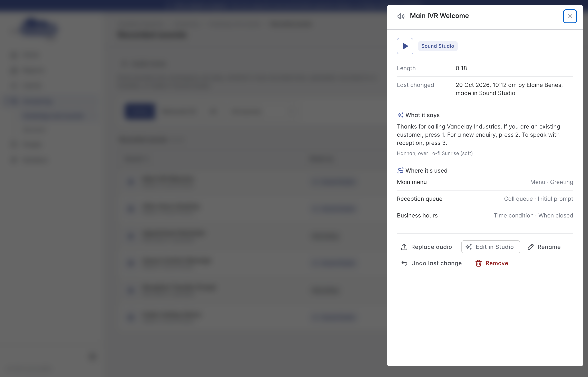Click Call queue · Initial prompt label
The width and height of the screenshot is (588, 377).
(x=539, y=199)
